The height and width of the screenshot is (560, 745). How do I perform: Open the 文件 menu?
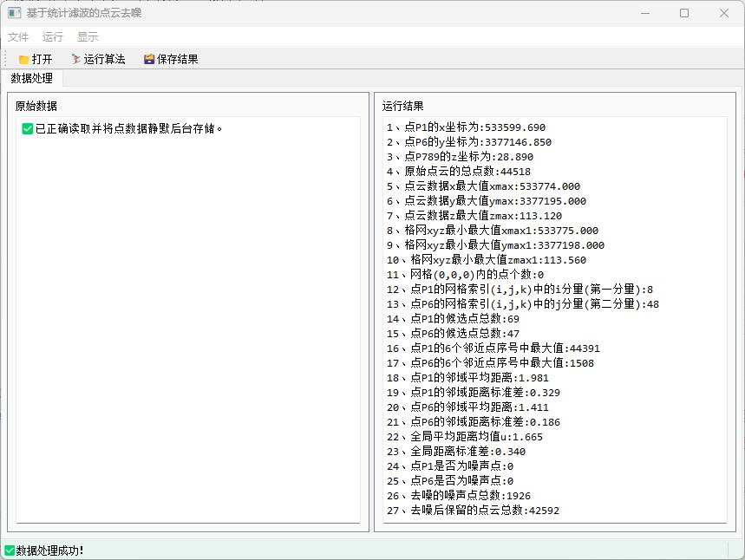pos(18,36)
